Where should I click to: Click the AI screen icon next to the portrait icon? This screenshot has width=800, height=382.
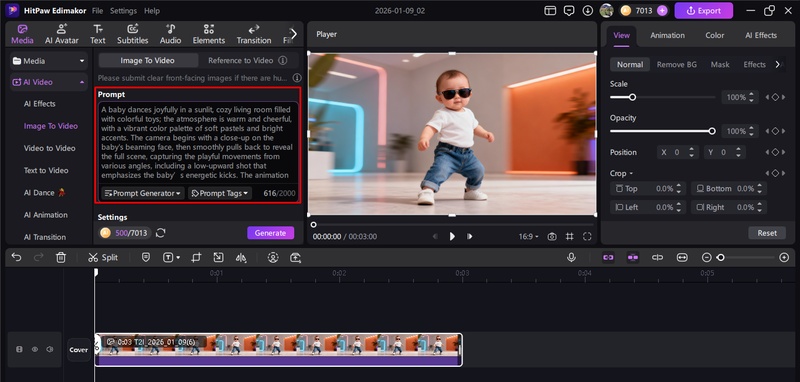(295, 258)
